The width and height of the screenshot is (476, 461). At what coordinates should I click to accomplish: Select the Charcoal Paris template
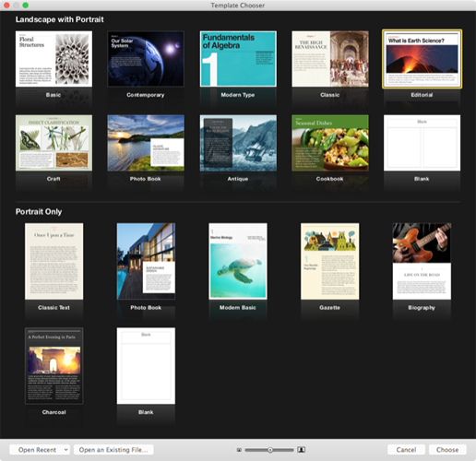(x=54, y=366)
